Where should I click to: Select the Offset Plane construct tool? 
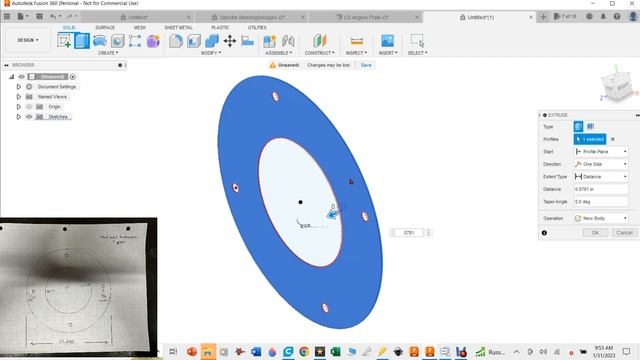[x=320, y=41]
